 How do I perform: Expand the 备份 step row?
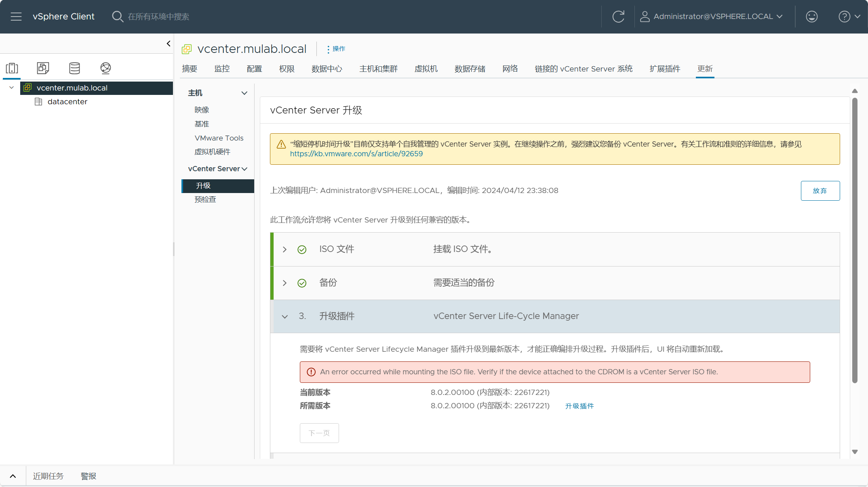[284, 283]
